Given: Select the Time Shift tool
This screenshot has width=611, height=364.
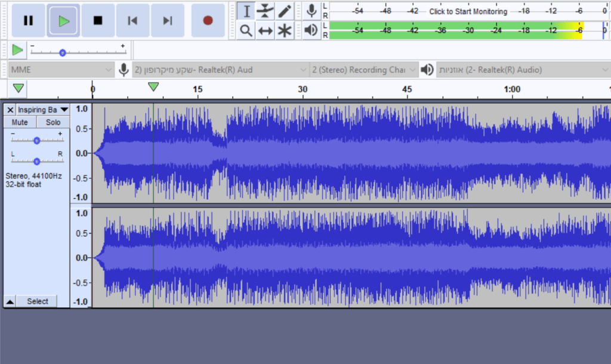Looking at the screenshot, I should [x=266, y=30].
